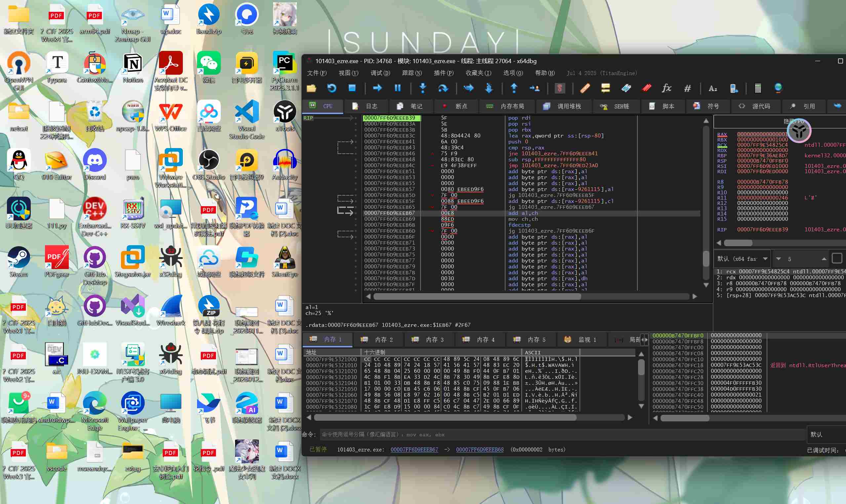Step over using the curved arrow icon
The image size is (846, 504).
tap(443, 89)
